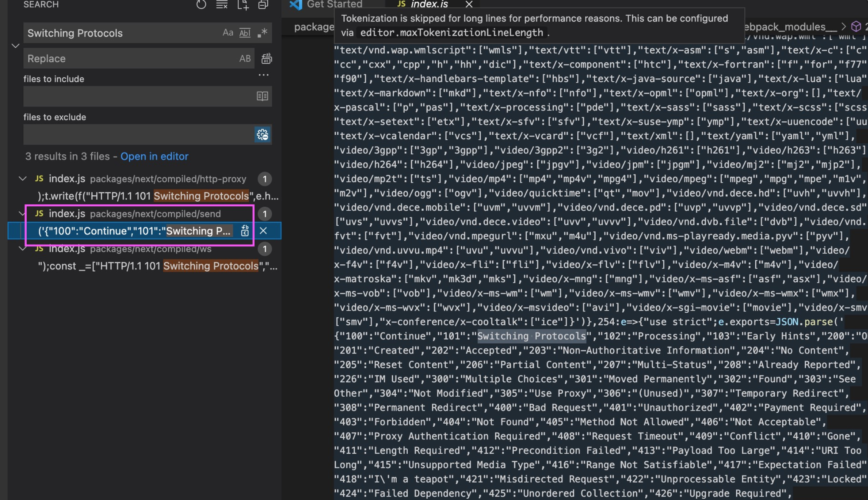Switch to Get Started tab

[334, 4]
